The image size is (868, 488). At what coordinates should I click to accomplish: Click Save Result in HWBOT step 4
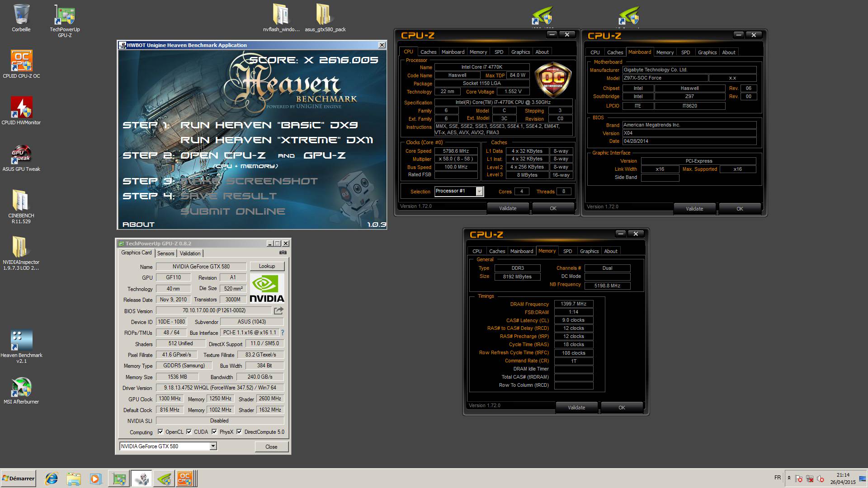pos(228,196)
